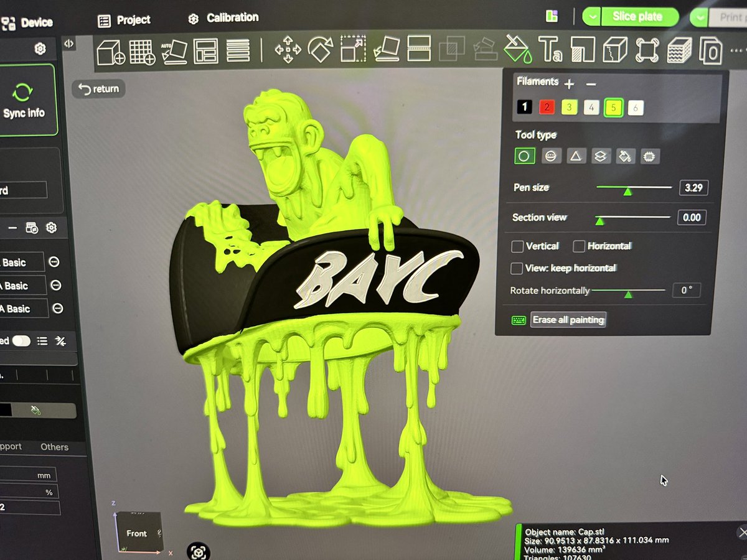Activate the Color painting bucket tool

[x=517, y=49]
